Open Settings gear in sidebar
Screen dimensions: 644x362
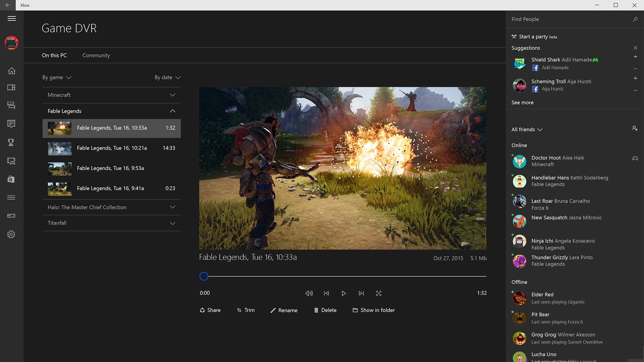pyautogui.click(x=11, y=234)
